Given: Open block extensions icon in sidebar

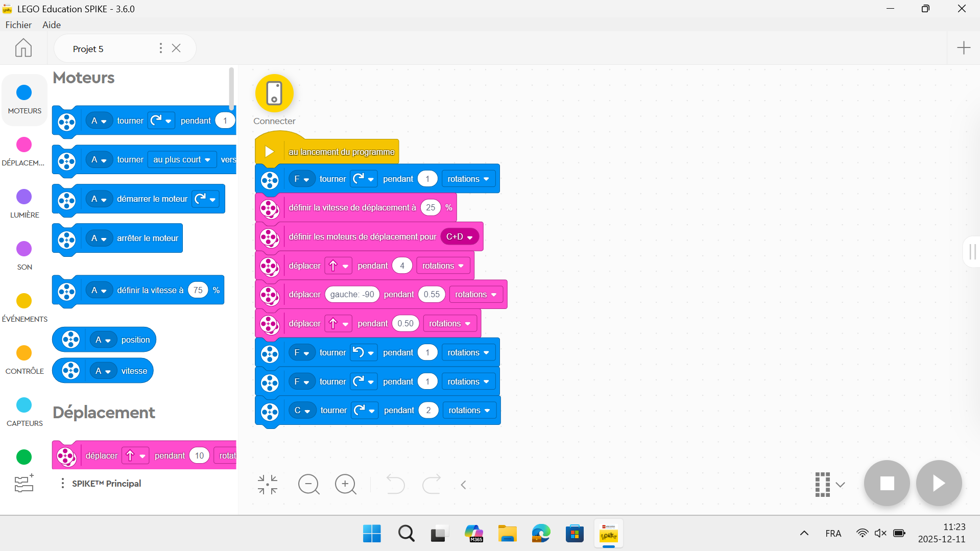Looking at the screenshot, I should (24, 483).
